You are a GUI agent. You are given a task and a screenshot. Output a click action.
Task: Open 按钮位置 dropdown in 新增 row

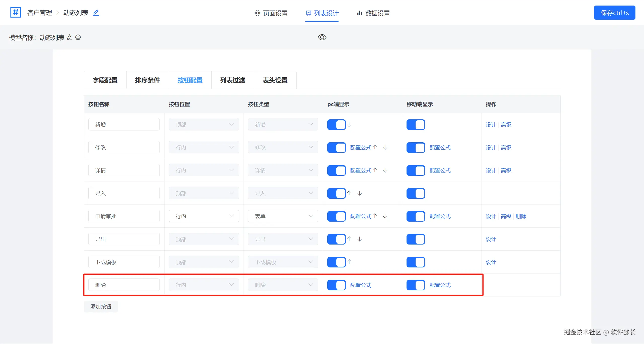click(204, 125)
